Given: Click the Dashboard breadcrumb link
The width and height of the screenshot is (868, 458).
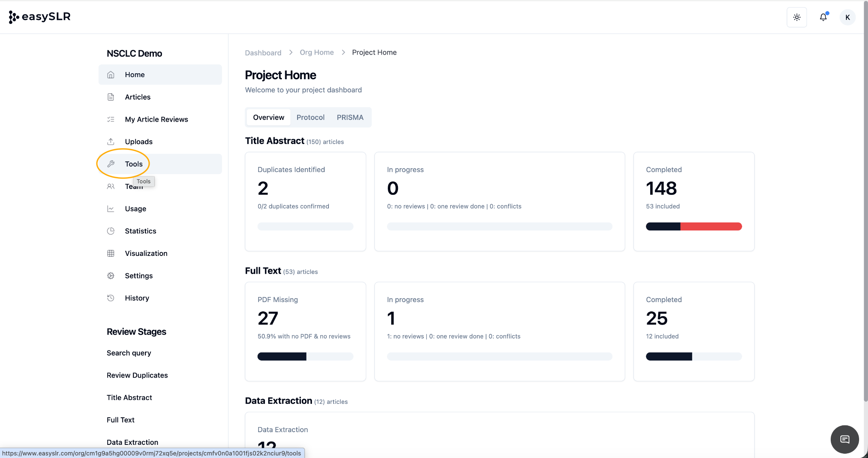Looking at the screenshot, I should [x=263, y=53].
